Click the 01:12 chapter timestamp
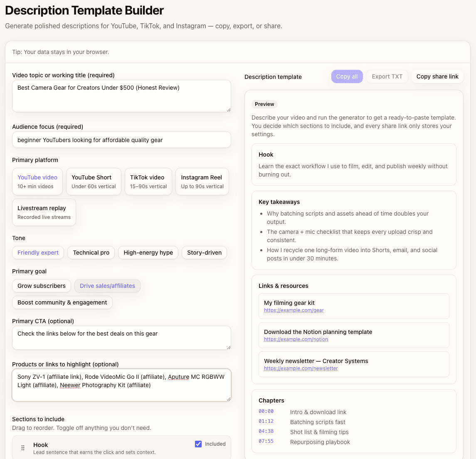476x459 pixels. click(x=266, y=422)
